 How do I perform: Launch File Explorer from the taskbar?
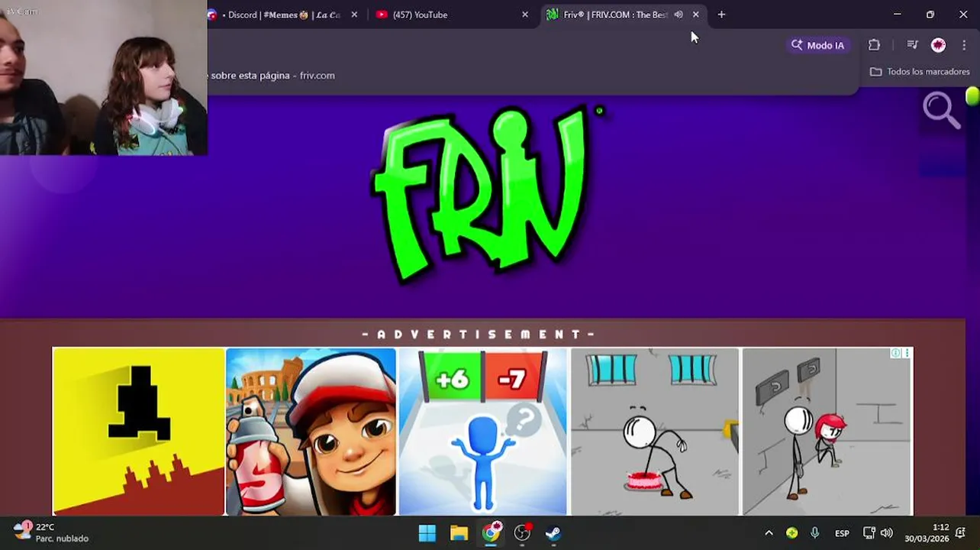tap(459, 533)
